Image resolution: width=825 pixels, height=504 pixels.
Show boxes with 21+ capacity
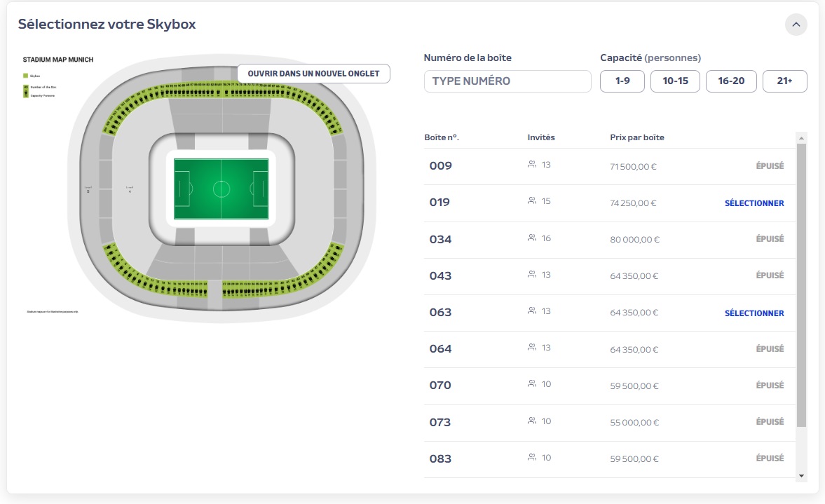784,81
